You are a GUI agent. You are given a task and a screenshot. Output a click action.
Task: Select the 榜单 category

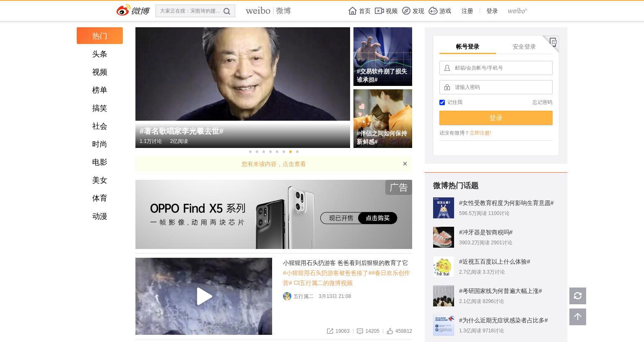pos(100,90)
